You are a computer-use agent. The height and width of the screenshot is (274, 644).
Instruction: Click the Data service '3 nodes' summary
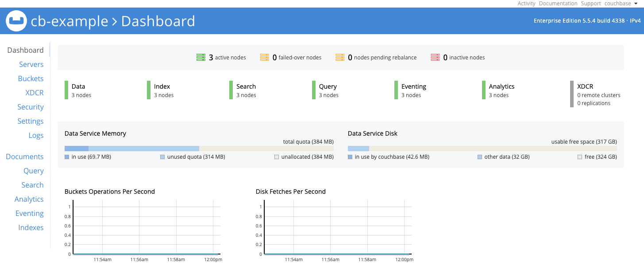click(x=81, y=95)
